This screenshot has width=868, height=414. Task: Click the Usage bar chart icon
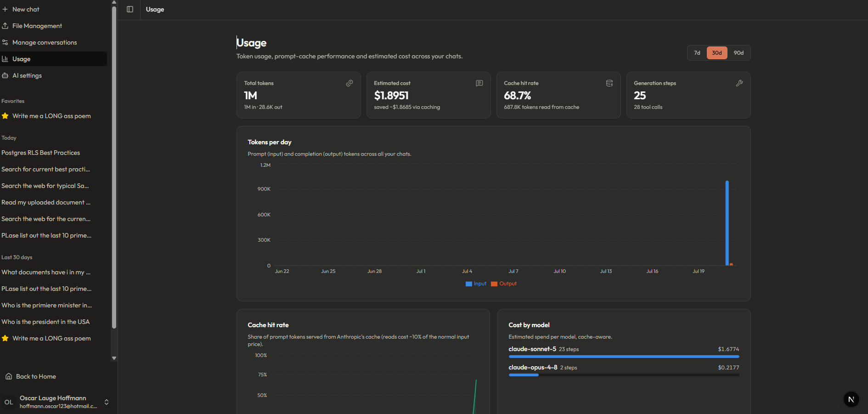tap(5, 59)
